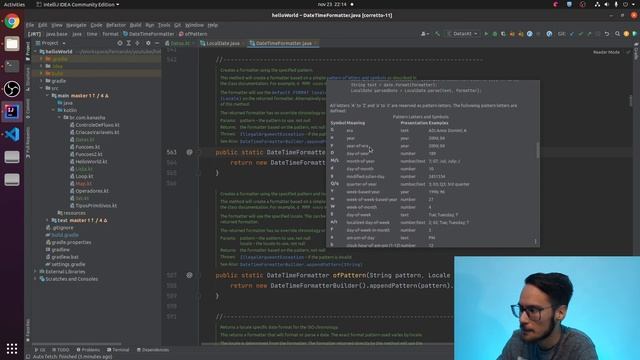The height and width of the screenshot is (360, 640).
Task: Toggle the Pull Requests side tool button
Action: [x=28, y=142]
